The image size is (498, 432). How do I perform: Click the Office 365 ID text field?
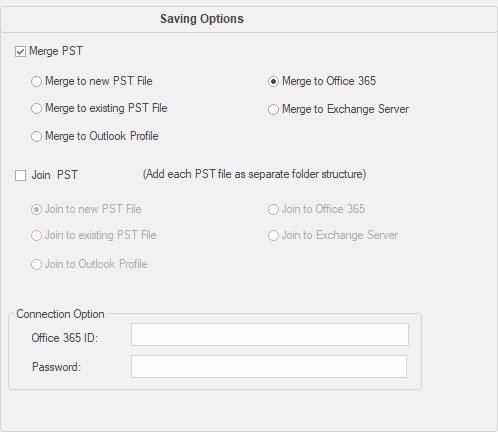coord(270,334)
